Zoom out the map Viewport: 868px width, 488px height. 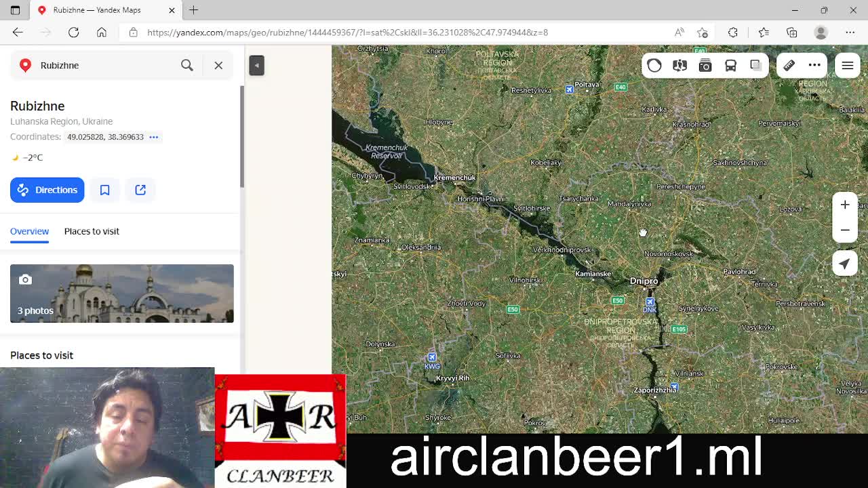click(x=845, y=230)
